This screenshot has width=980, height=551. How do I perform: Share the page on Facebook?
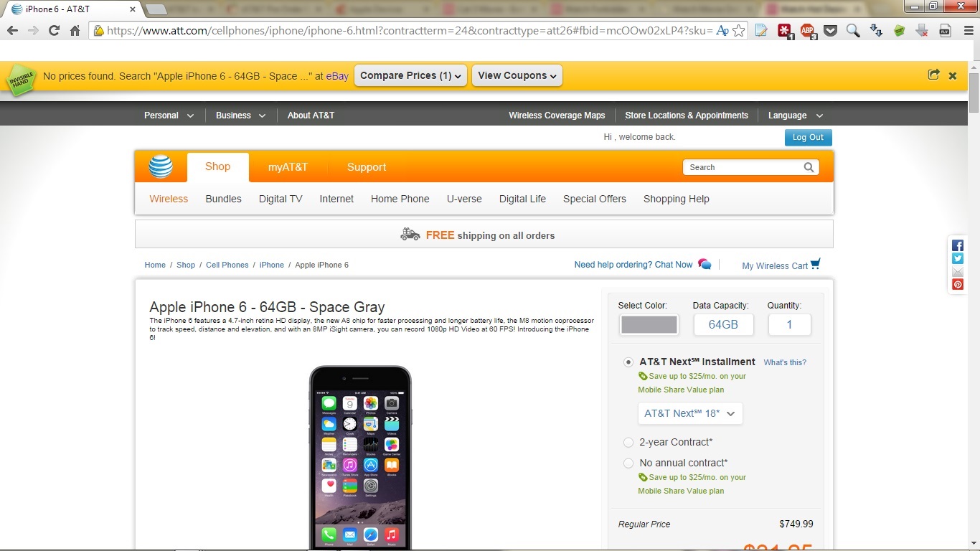coord(958,245)
